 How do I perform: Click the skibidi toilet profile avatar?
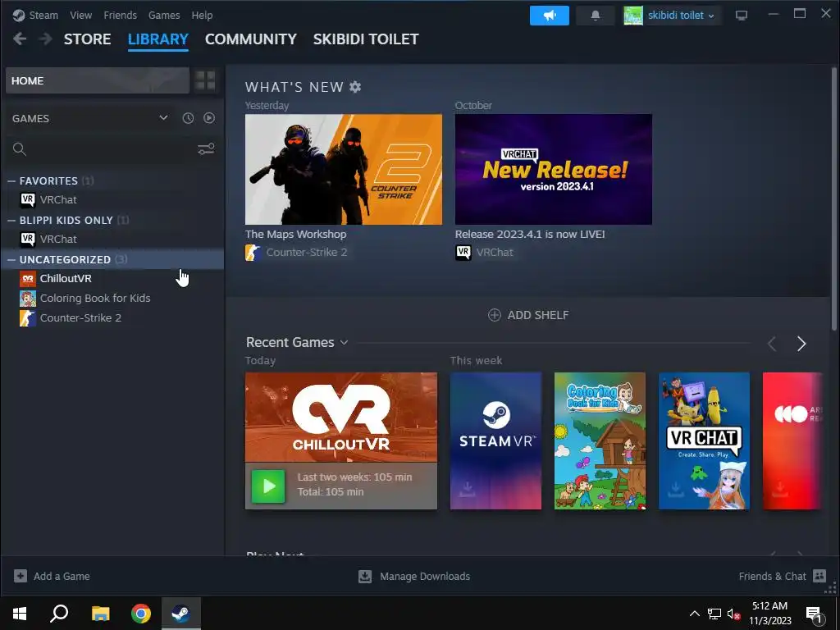[x=632, y=15]
